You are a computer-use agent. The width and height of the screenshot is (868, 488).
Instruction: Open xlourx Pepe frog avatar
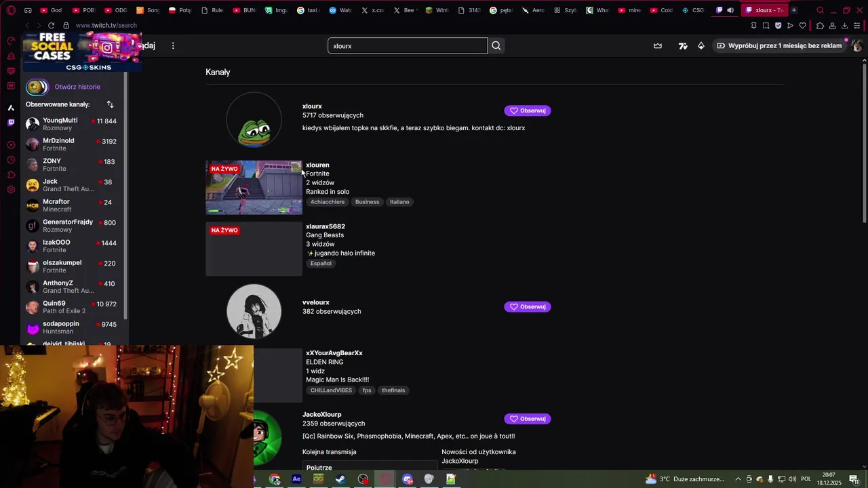pyautogui.click(x=254, y=120)
